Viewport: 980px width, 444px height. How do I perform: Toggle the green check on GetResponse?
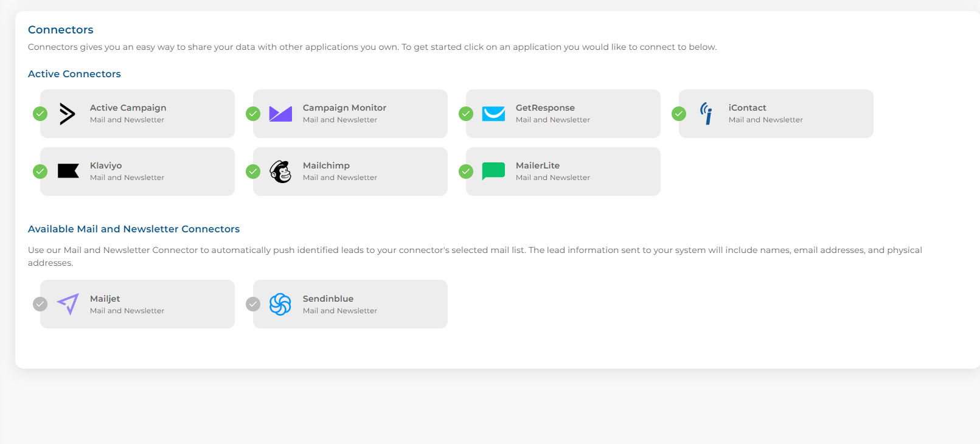point(466,114)
